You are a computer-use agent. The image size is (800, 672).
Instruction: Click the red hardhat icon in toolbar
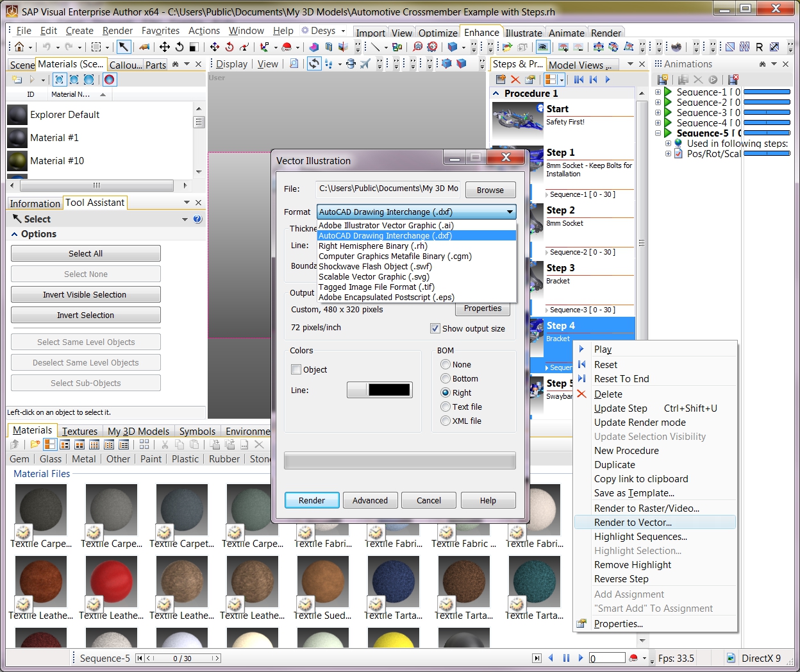point(287,47)
